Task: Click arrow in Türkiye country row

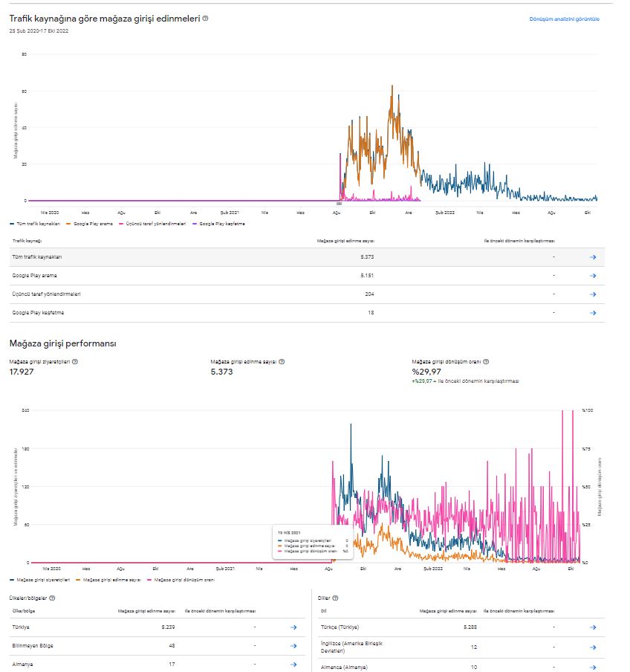Action: tap(293, 627)
